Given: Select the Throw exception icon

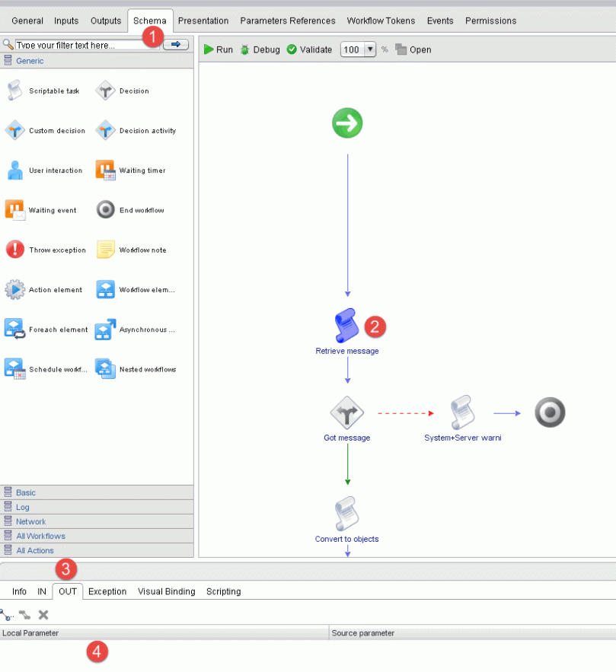Looking at the screenshot, I should [14, 250].
